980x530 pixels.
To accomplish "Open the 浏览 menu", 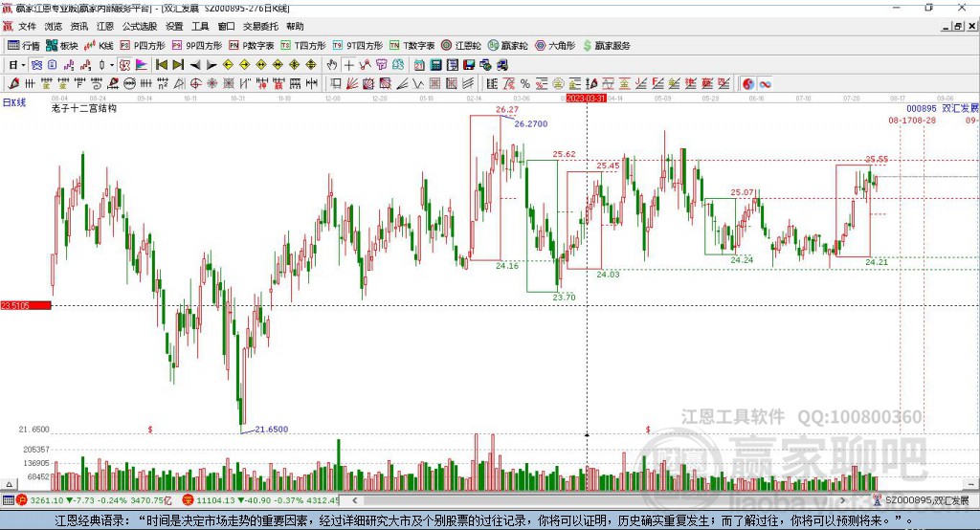I will (54, 26).
